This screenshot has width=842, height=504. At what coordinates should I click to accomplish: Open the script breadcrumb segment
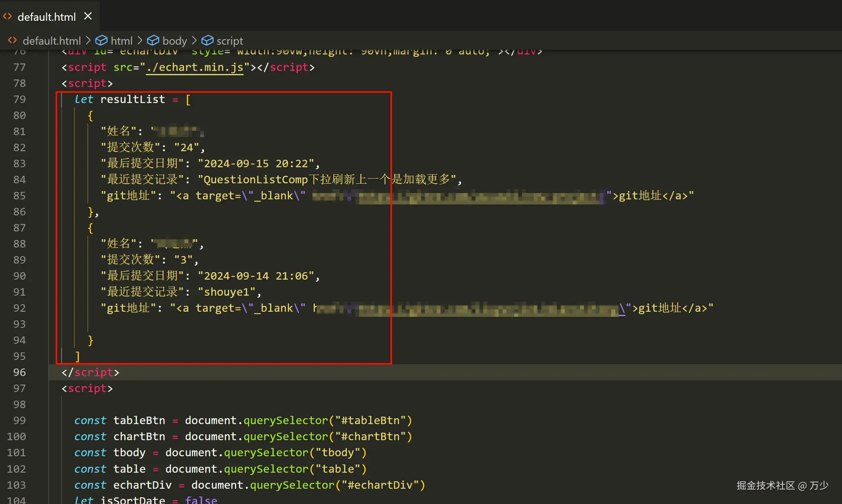tap(229, 41)
